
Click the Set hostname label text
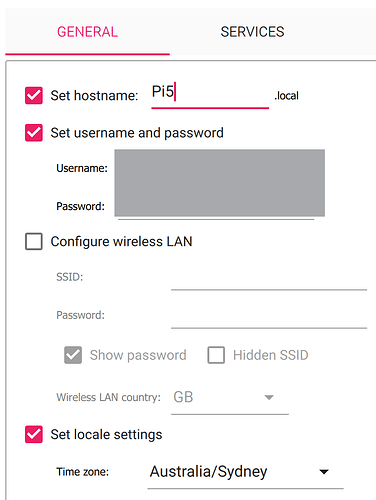[x=94, y=96]
